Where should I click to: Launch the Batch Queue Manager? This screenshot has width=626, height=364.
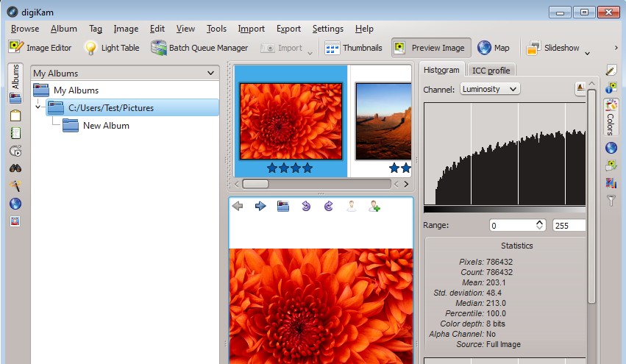pyautogui.click(x=199, y=48)
